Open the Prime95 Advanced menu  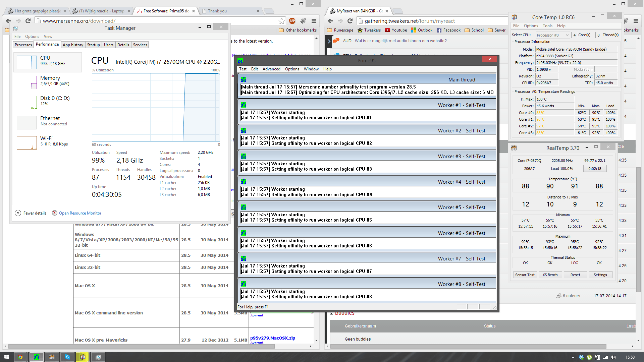271,69
